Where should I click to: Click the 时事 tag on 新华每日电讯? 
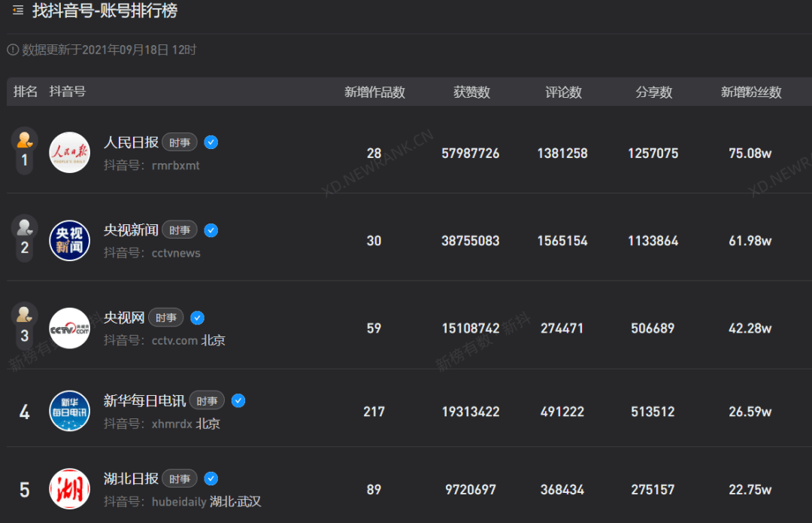(208, 400)
